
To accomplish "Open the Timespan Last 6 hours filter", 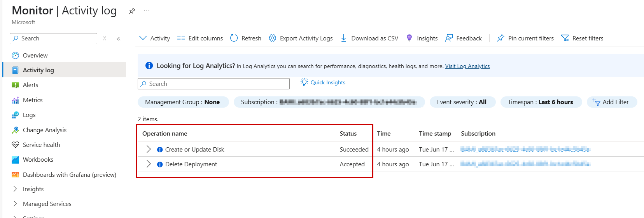I will coord(541,102).
